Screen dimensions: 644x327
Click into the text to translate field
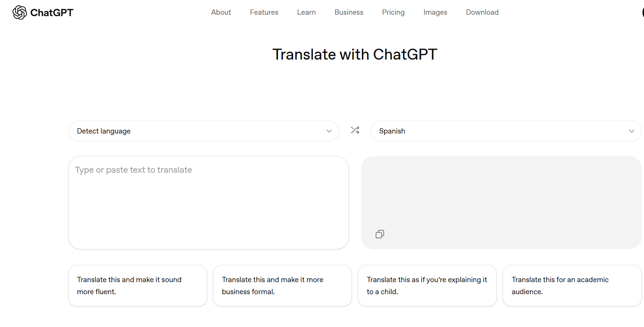click(x=208, y=203)
